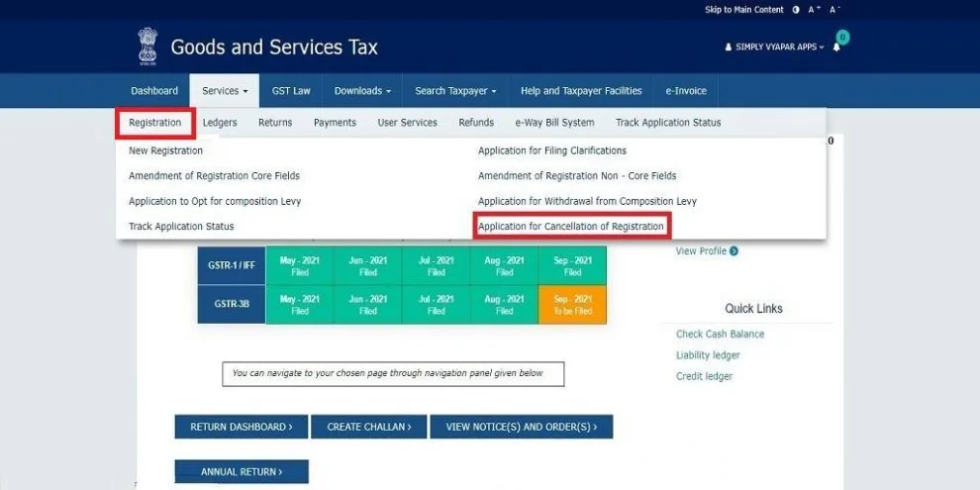Screen dimensions: 980x490
Task: Select GSTR-1 Jul - 2021 Filed cell
Action: [x=437, y=265]
